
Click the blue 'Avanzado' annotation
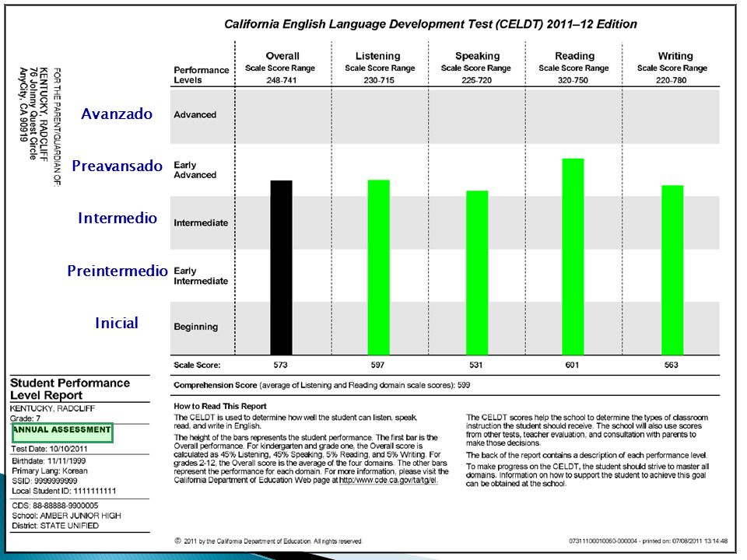(117, 114)
